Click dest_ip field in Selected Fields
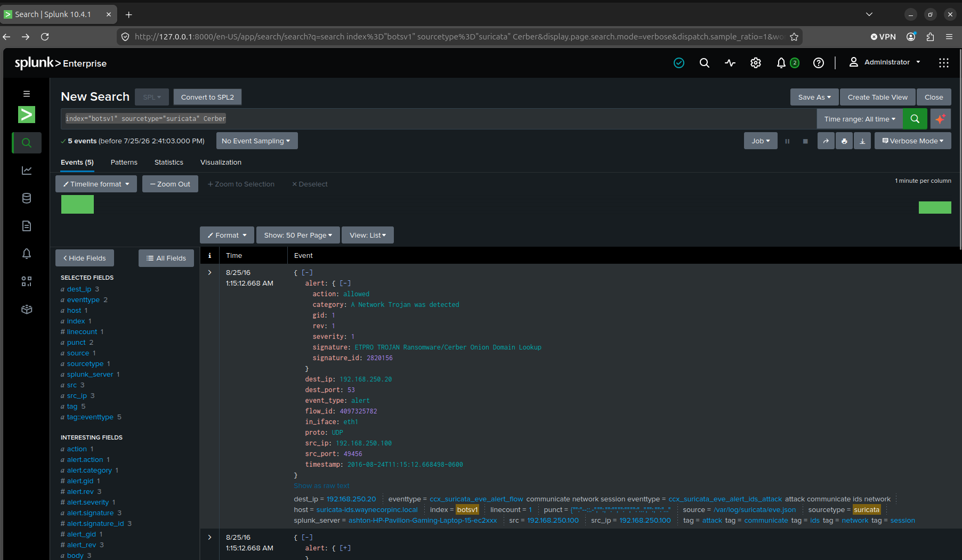 [79, 289]
